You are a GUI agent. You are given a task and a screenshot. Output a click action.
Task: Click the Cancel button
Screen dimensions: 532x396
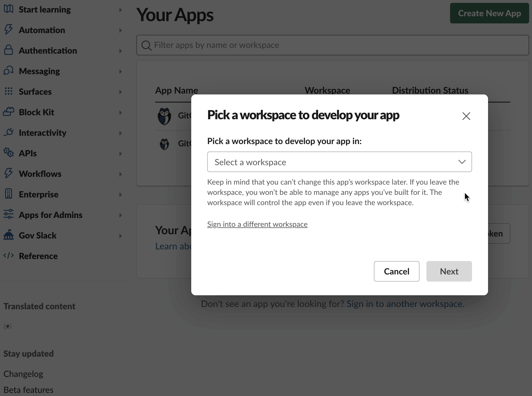tap(396, 271)
